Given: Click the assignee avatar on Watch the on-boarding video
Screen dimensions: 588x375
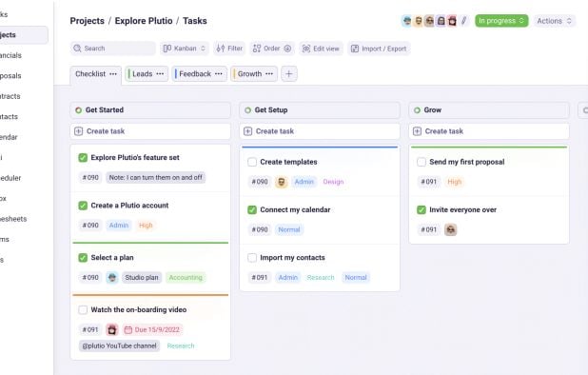Looking at the screenshot, I should pos(111,329).
